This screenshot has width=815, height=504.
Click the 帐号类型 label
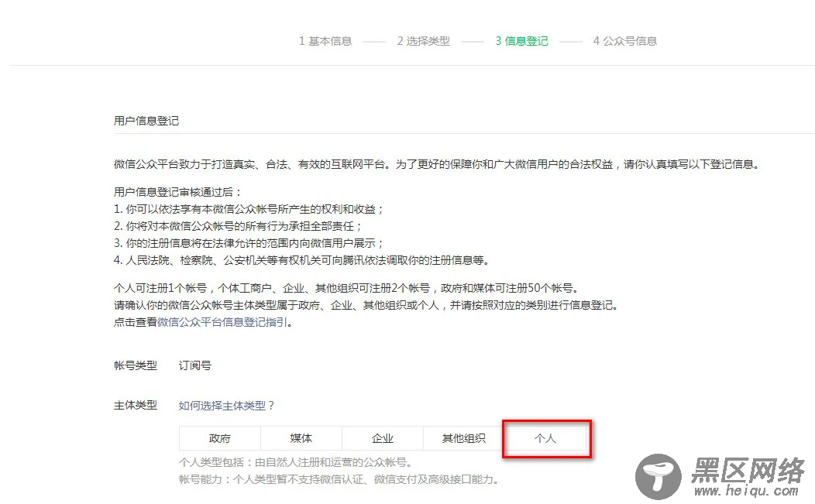(x=135, y=365)
